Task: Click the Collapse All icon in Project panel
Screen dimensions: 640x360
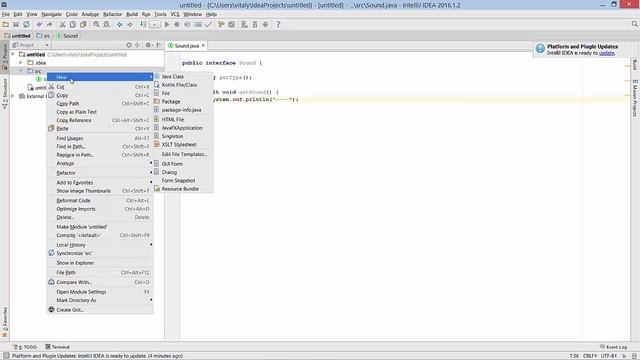Action: click(x=138, y=45)
